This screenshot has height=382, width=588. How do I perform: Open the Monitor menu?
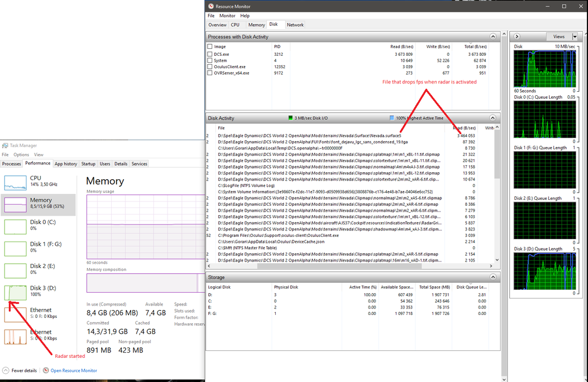227,16
